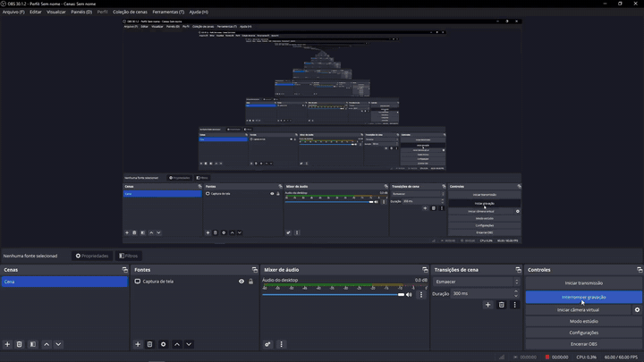
Task: Undock the Cenas panel
Action: (125, 270)
